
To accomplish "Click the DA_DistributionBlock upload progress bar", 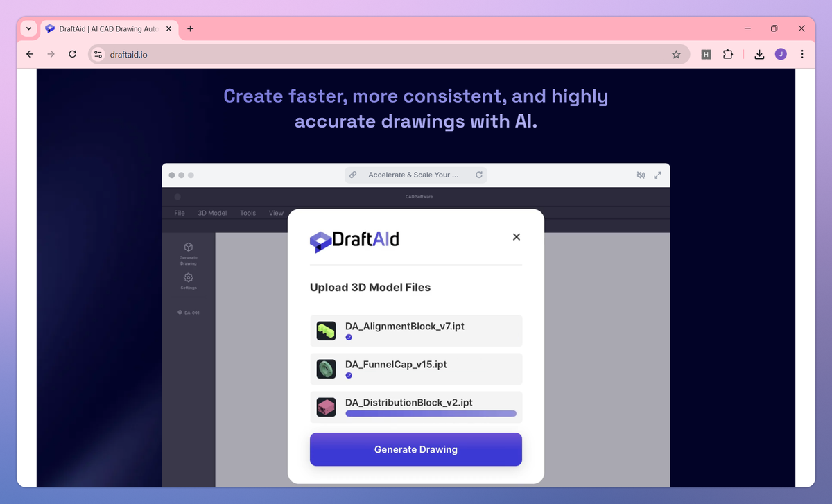I will 431,413.
